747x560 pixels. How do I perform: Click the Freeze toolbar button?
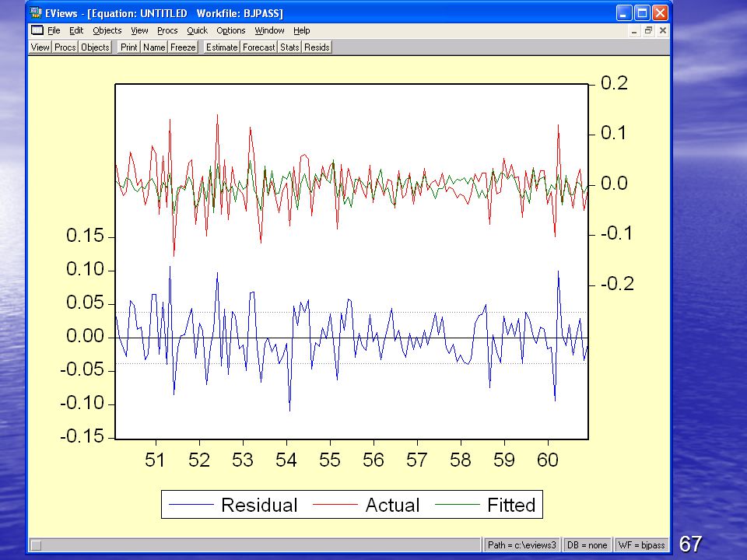(183, 47)
